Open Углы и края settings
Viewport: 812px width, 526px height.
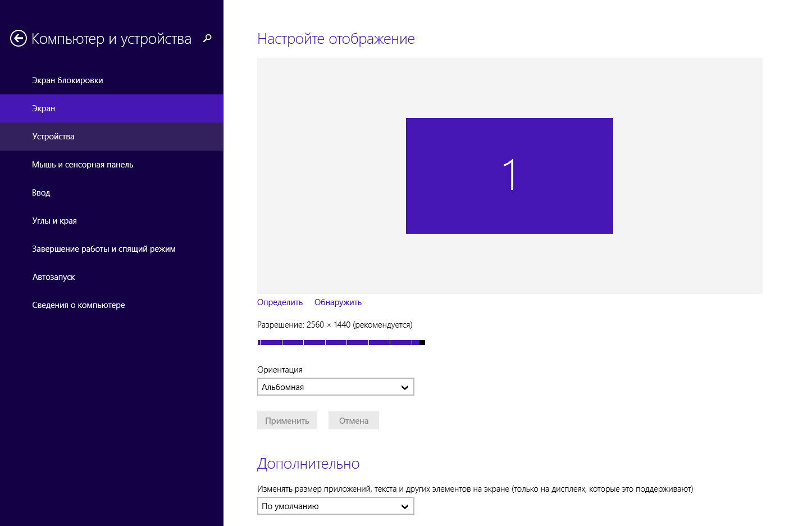[x=54, y=221]
